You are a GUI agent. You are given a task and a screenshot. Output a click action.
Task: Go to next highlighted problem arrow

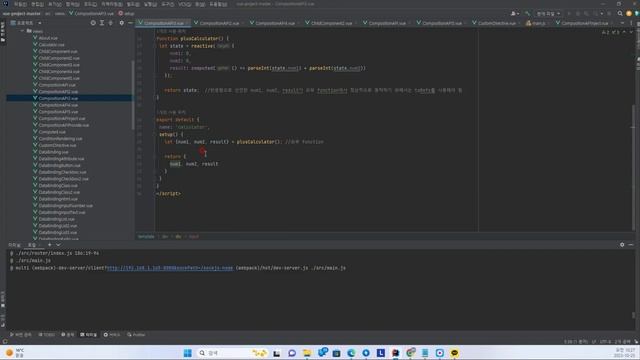631,32
